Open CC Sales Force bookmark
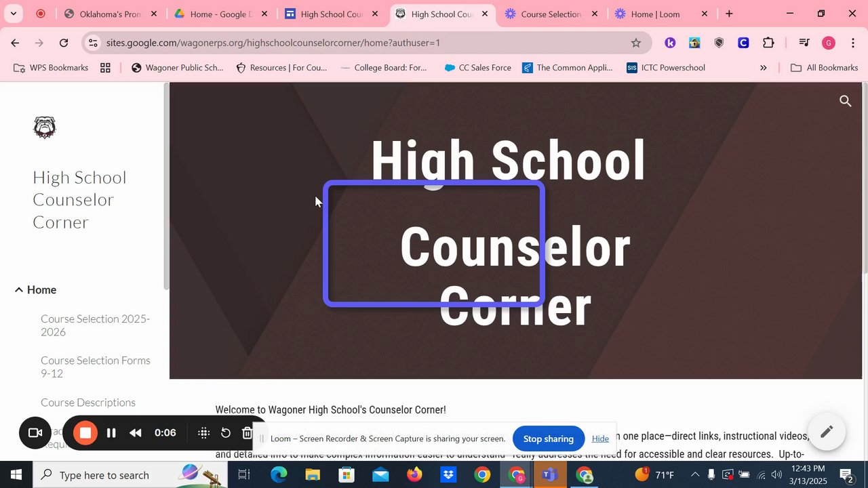This screenshot has height=488, width=868. 478,68
